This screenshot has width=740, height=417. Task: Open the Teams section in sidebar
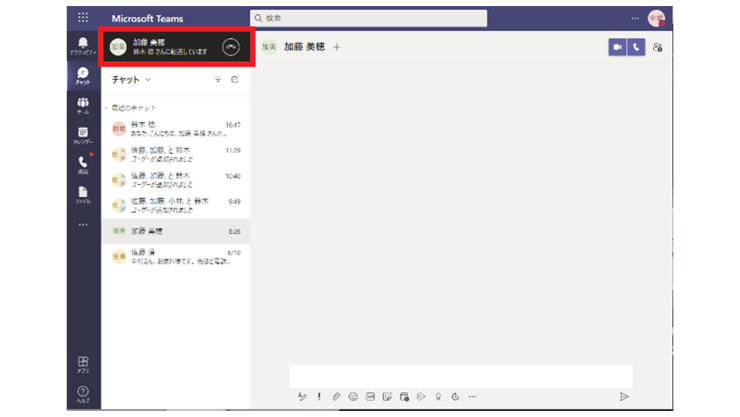(x=83, y=106)
